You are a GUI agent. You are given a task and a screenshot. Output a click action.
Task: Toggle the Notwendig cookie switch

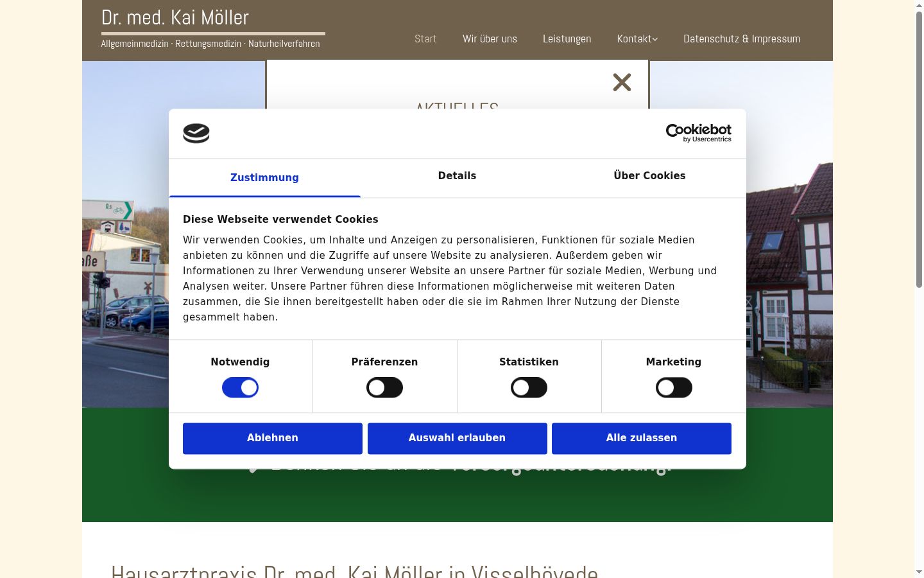tap(240, 388)
